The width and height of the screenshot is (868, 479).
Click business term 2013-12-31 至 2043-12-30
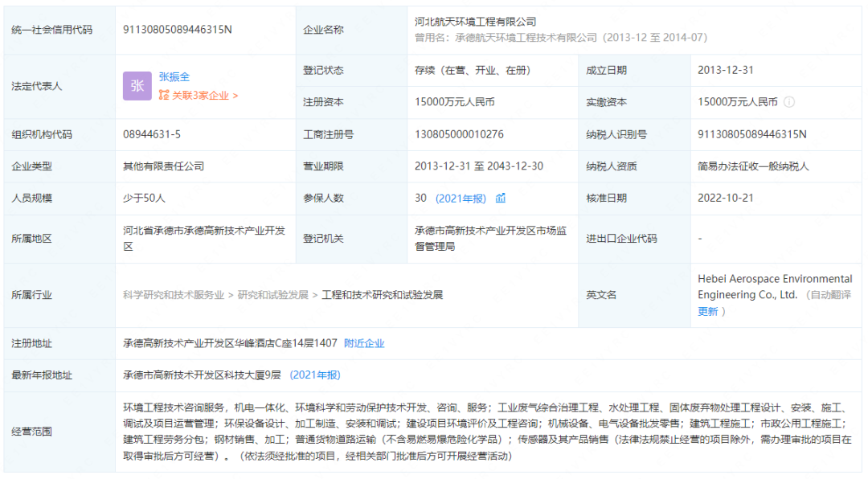tap(479, 166)
